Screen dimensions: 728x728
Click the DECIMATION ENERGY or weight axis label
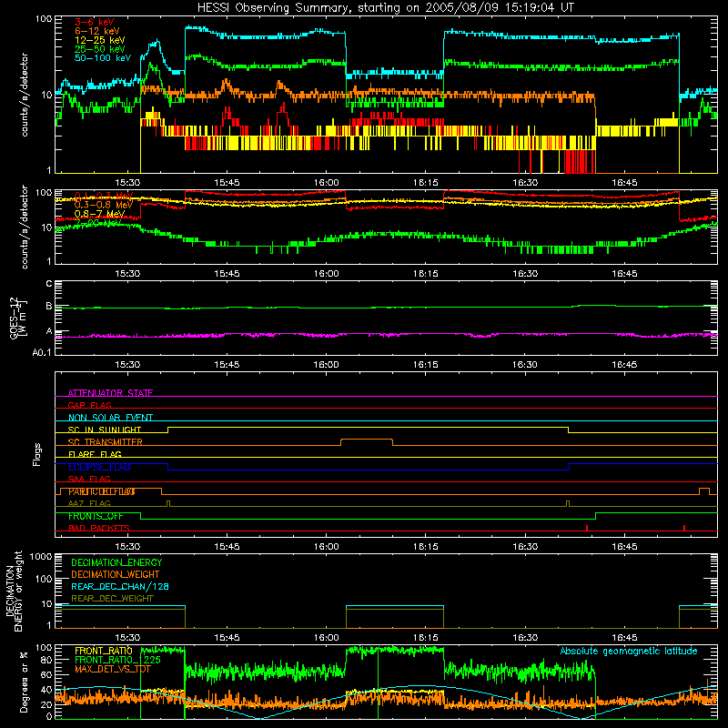click(14, 591)
